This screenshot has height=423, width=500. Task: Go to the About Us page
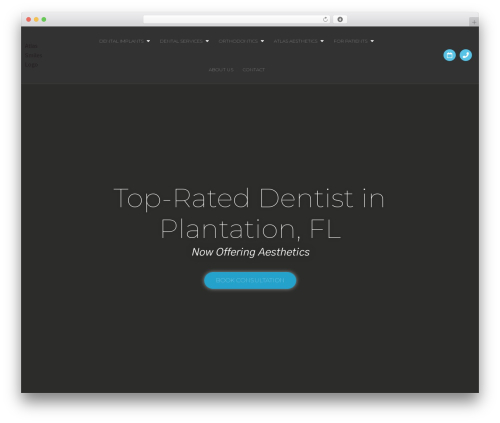point(221,70)
